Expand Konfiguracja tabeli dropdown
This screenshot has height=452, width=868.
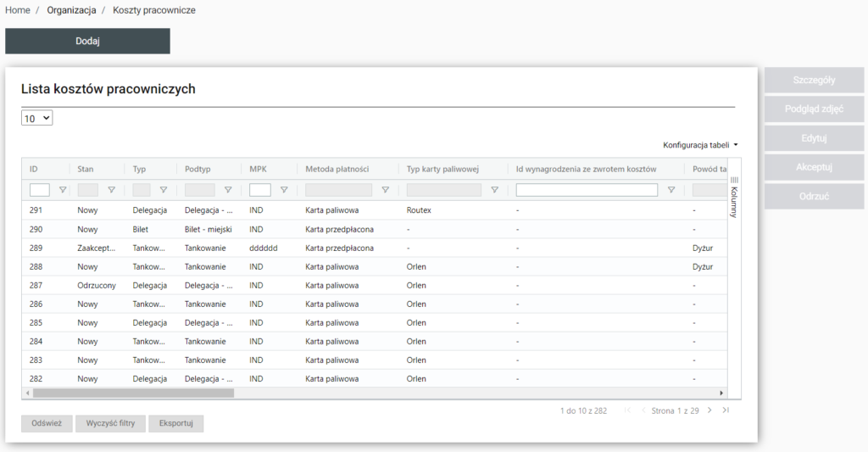(x=700, y=145)
